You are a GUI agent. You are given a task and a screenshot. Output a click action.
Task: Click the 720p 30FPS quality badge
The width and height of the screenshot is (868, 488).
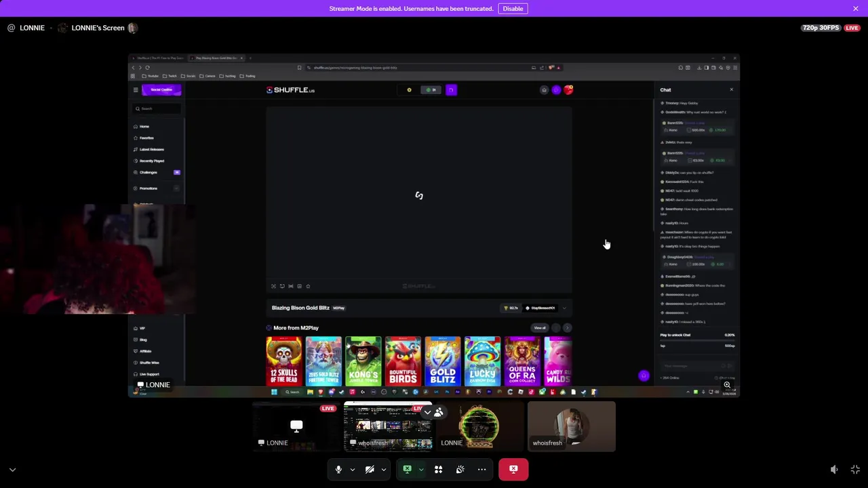tap(821, 28)
